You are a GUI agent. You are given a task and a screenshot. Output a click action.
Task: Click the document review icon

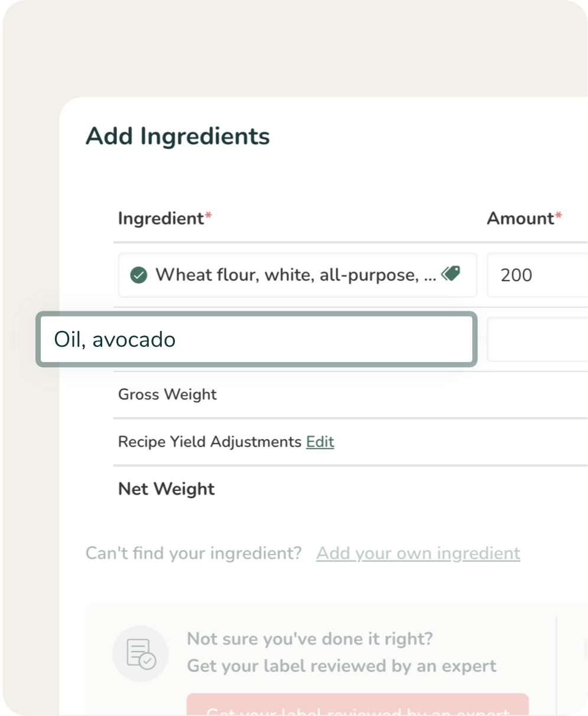(x=141, y=653)
